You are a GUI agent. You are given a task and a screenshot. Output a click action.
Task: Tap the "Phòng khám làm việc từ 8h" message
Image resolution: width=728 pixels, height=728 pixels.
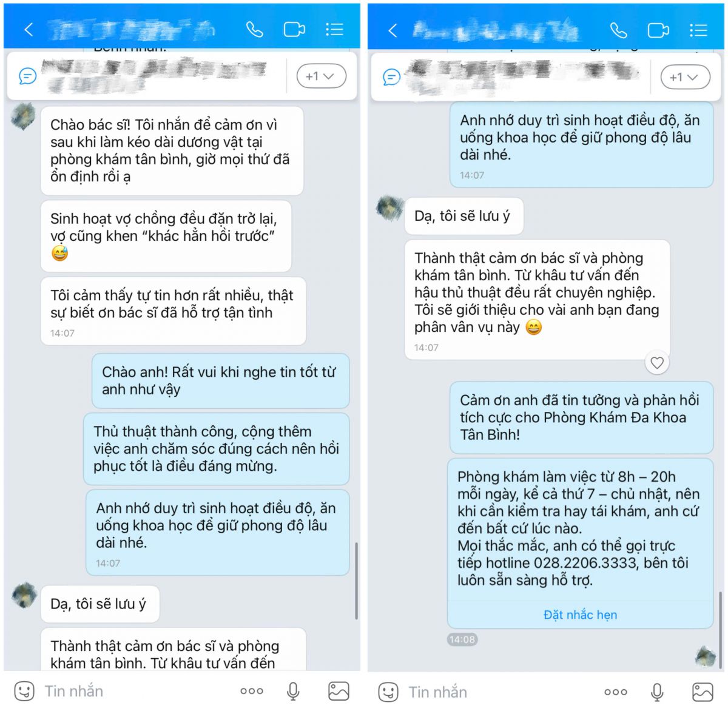pos(580,528)
